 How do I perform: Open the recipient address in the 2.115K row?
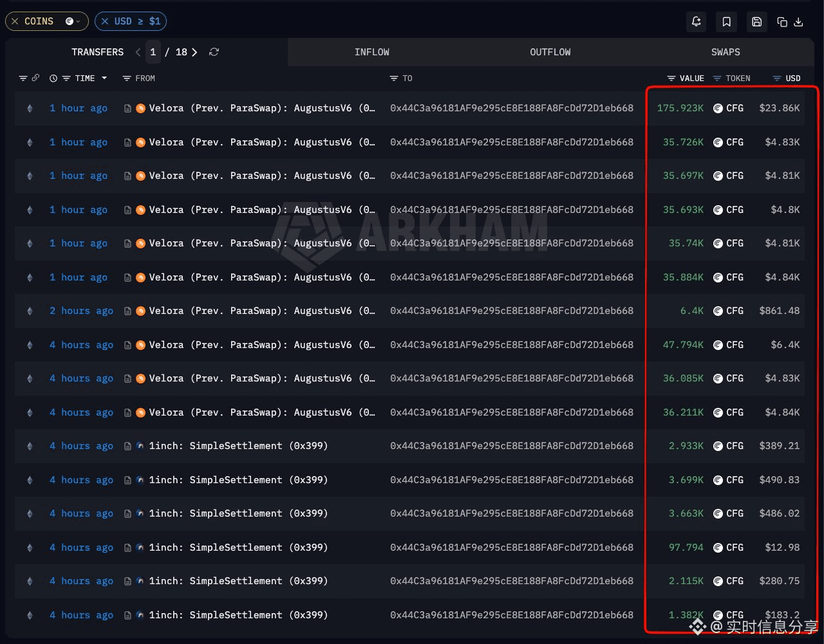pyautogui.click(x=512, y=581)
